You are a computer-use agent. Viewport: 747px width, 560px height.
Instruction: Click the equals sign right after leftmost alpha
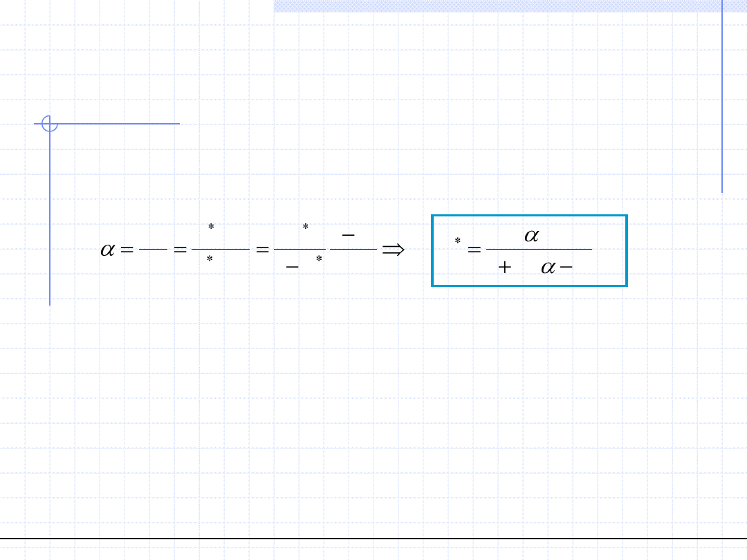tap(127, 250)
